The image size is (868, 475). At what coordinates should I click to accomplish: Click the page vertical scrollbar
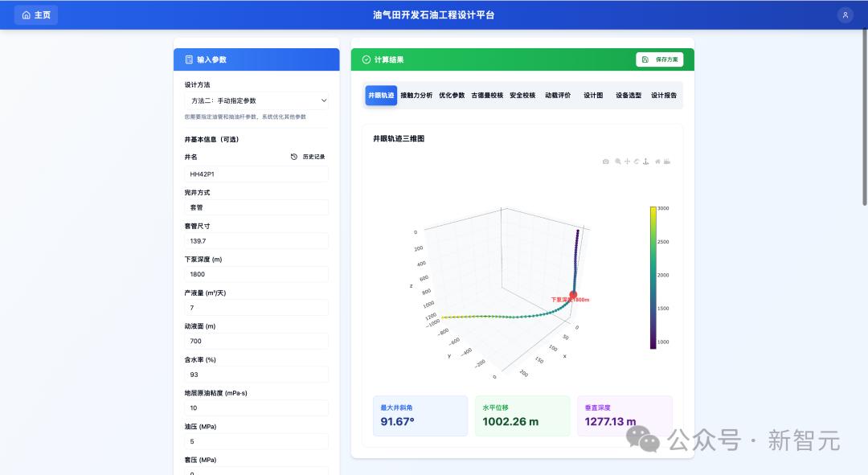pyautogui.click(x=865, y=118)
